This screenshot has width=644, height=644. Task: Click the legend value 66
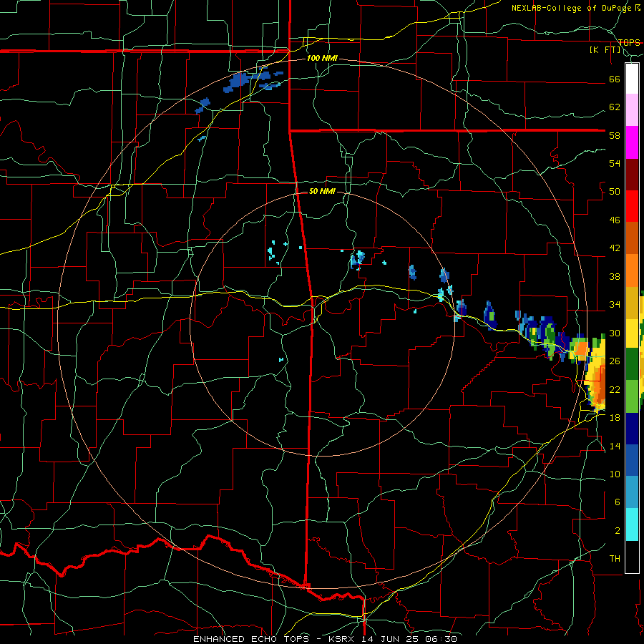[615, 79]
